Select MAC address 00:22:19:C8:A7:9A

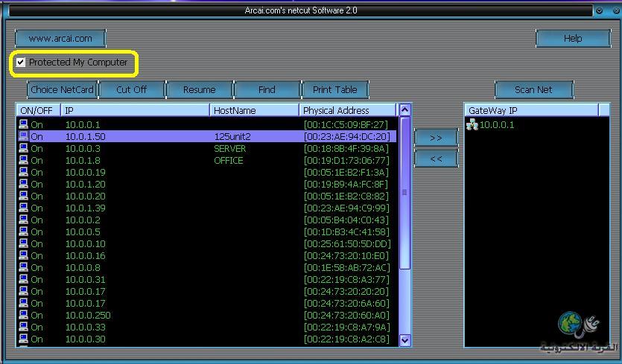click(346, 327)
